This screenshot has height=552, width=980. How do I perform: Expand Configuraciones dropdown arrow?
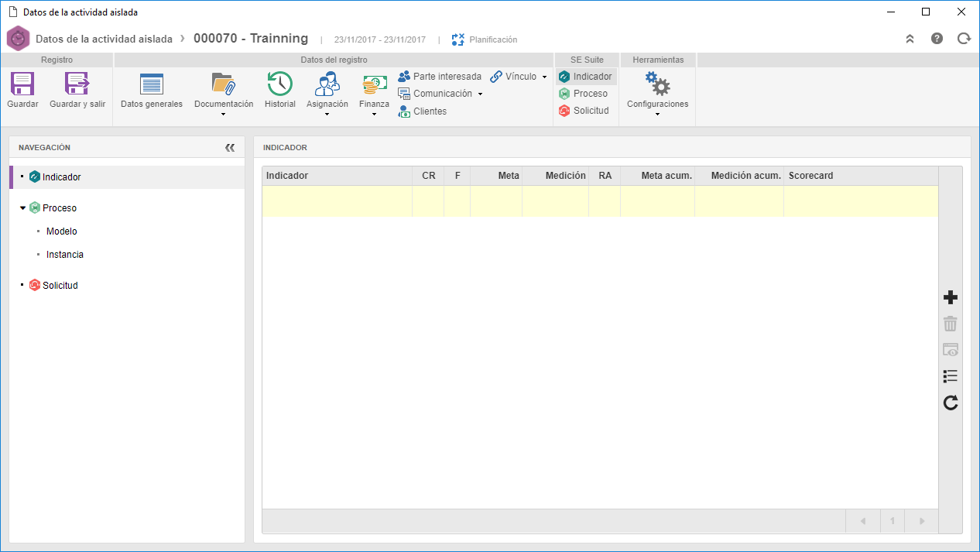(657, 115)
